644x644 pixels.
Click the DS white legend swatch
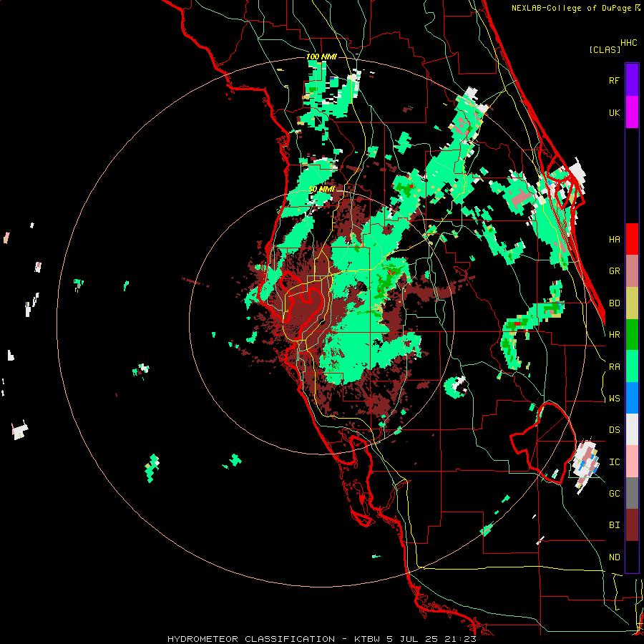[x=632, y=429]
